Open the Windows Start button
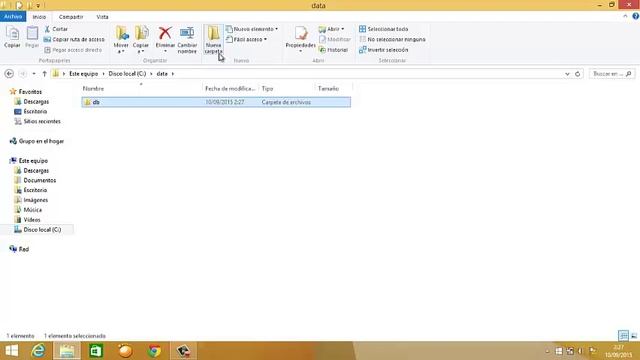 (x=11, y=351)
